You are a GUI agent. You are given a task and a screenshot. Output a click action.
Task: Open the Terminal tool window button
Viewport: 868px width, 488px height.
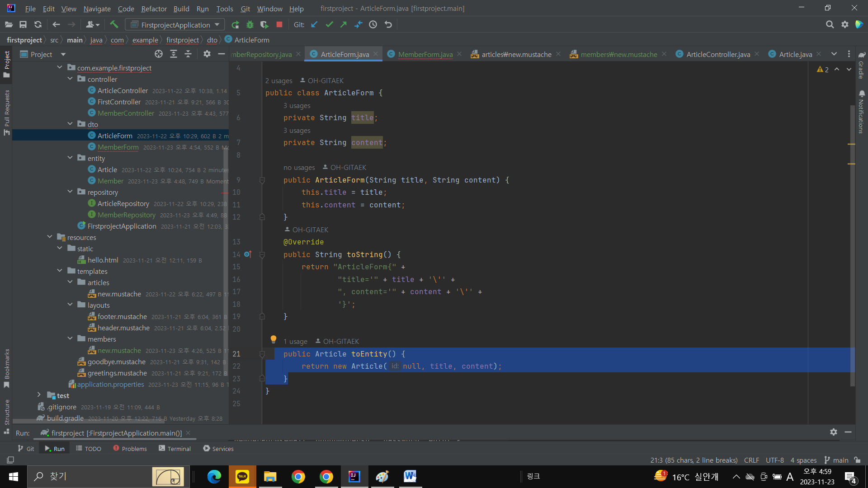coord(175,449)
